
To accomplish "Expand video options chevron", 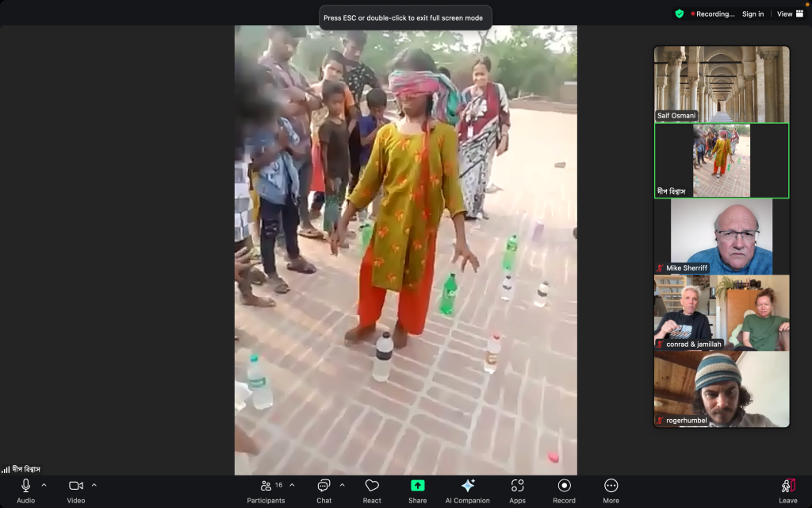I will tap(94, 485).
